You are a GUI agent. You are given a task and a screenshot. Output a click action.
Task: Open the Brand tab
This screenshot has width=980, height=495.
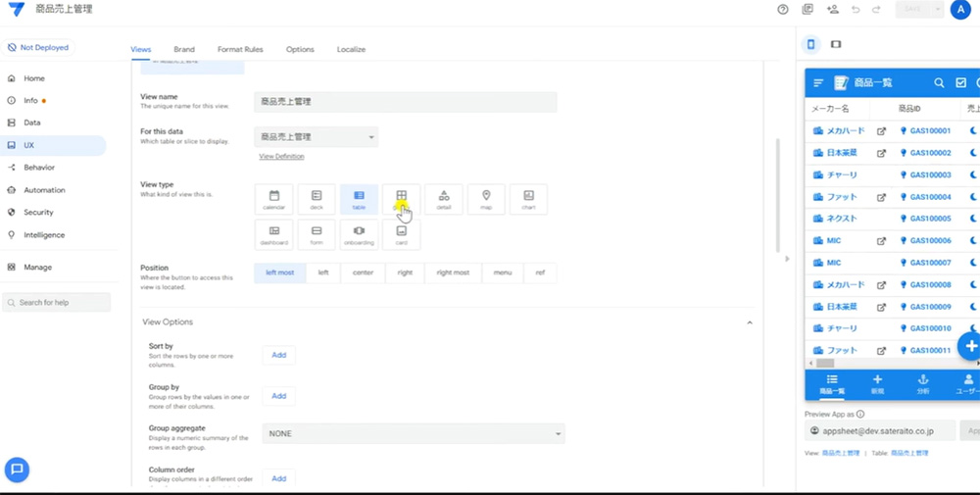[x=184, y=49]
